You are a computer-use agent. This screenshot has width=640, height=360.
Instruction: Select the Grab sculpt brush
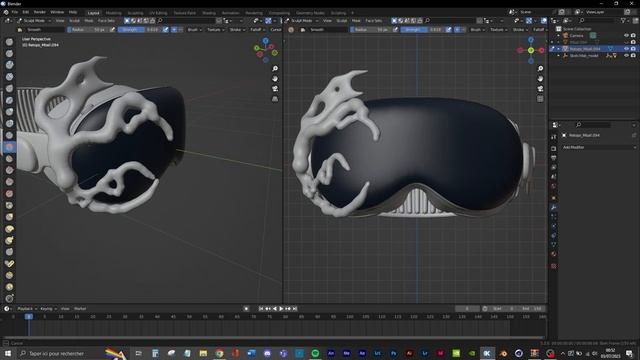pos(9,217)
